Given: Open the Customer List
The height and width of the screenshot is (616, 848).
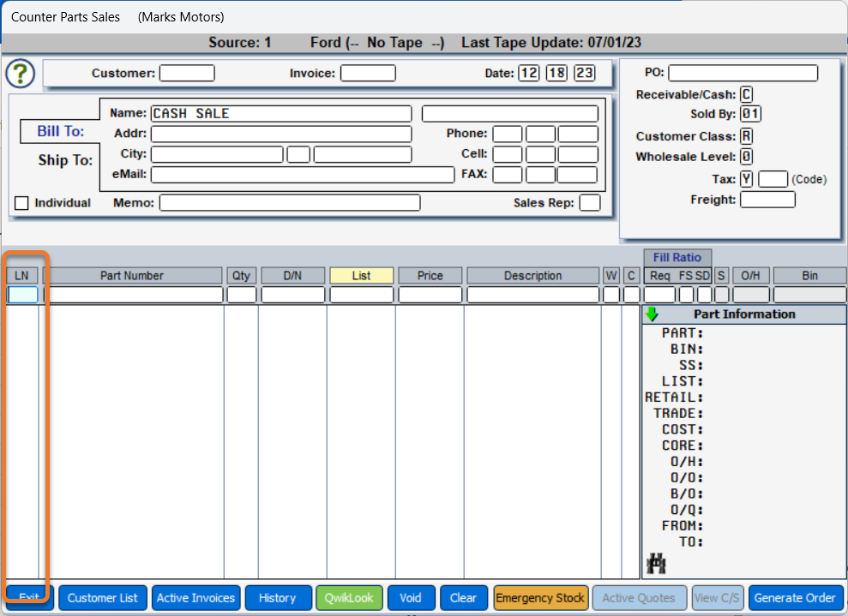Looking at the screenshot, I should 103,598.
